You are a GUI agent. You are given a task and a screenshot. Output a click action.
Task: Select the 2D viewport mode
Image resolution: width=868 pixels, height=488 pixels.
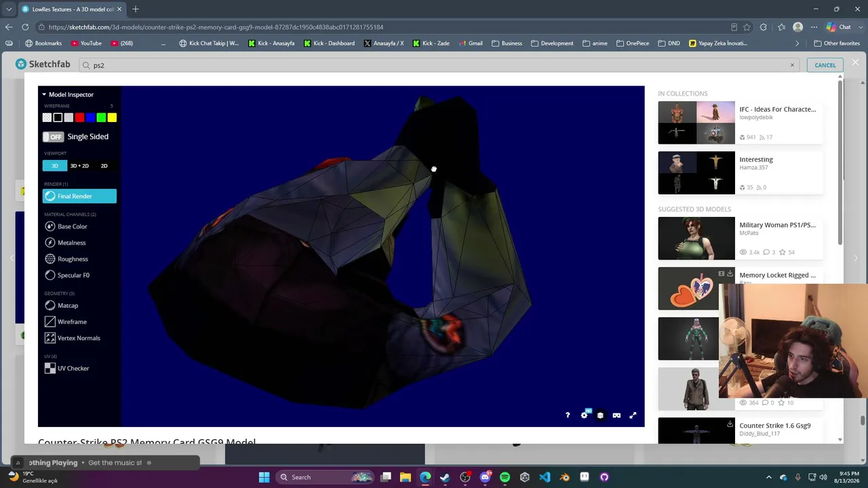coord(104,166)
